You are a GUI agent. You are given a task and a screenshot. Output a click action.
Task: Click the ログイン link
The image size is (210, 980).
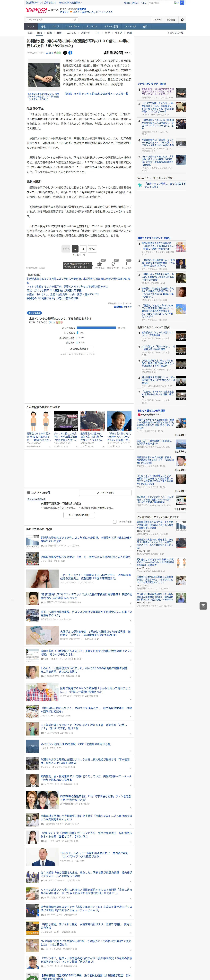click(64, 12)
